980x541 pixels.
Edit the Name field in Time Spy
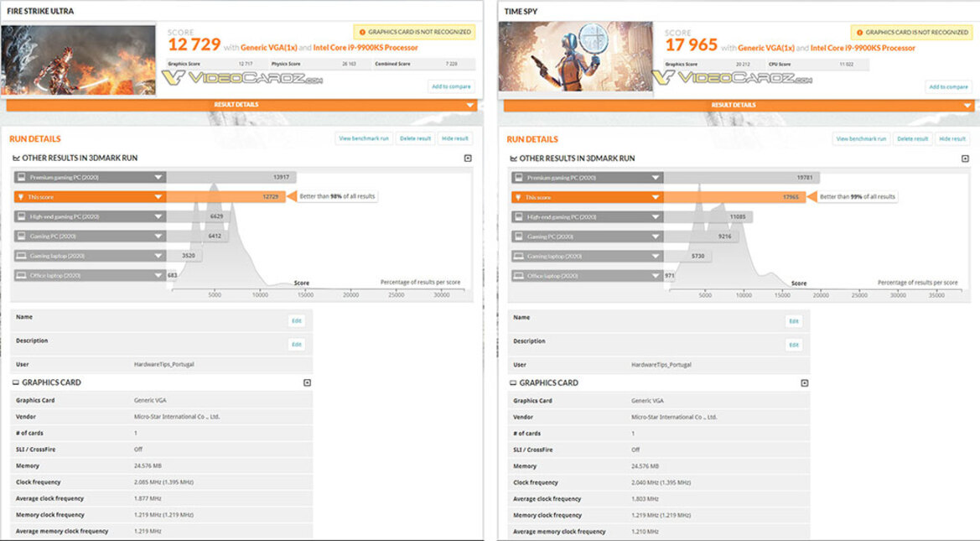[794, 321]
